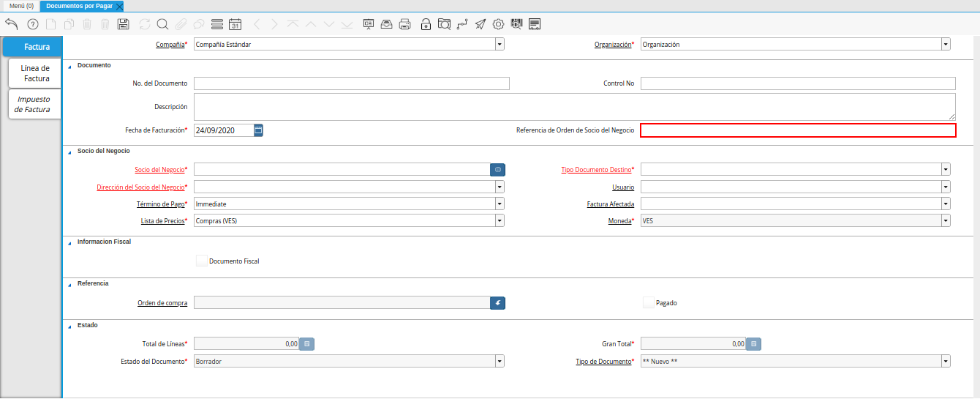Toggle the Pagado checkbox

tap(648, 302)
